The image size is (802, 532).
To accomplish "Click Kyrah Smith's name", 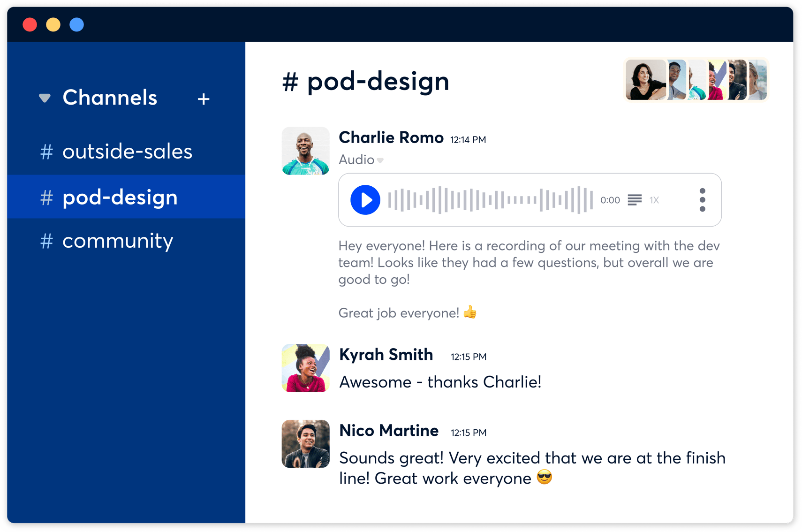I will click(386, 355).
